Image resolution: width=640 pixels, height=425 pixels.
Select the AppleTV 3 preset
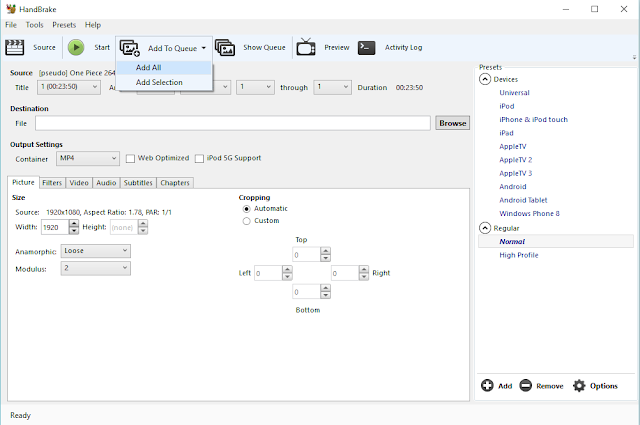coord(516,174)
